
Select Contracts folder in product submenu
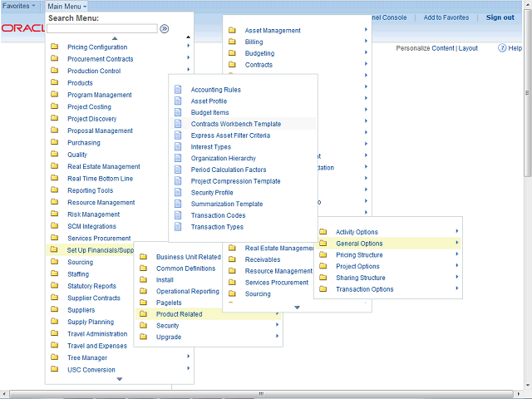259,65
